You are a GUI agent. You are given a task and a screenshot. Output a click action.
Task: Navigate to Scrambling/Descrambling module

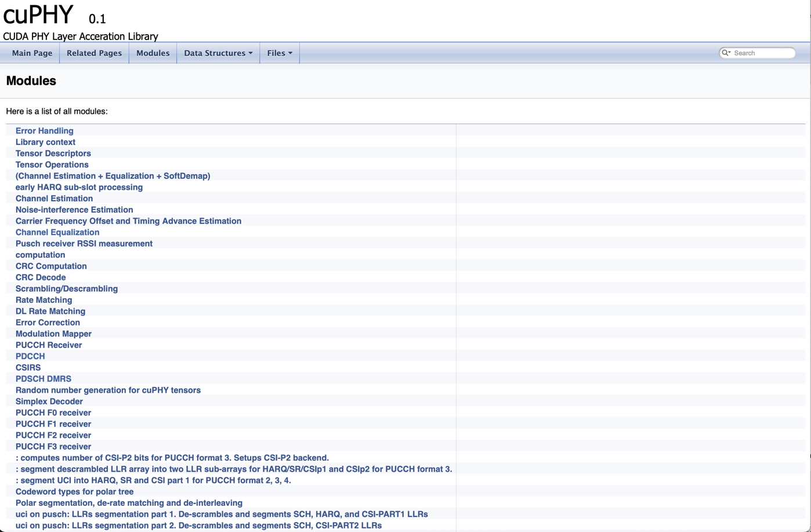[66, 288]
